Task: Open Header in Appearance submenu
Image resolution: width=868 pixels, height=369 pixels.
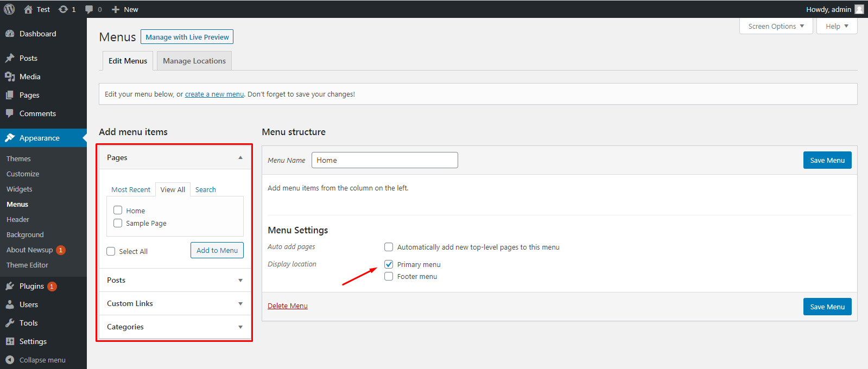Action: [x=18, y=220]
